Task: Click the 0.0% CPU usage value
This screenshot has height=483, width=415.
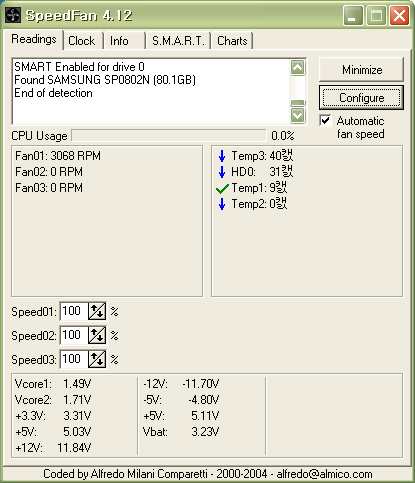Action: point(283,136)
